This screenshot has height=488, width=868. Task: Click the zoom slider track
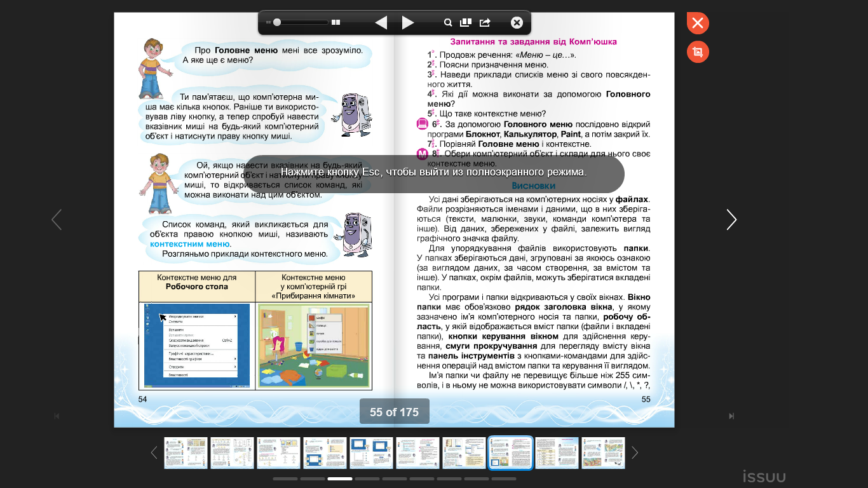tap(302, 22)
